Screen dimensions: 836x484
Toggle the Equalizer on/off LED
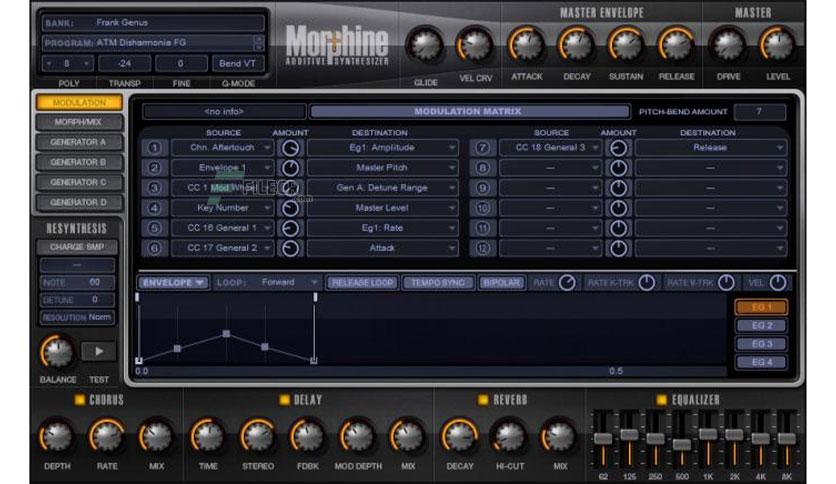pos(661,400)
